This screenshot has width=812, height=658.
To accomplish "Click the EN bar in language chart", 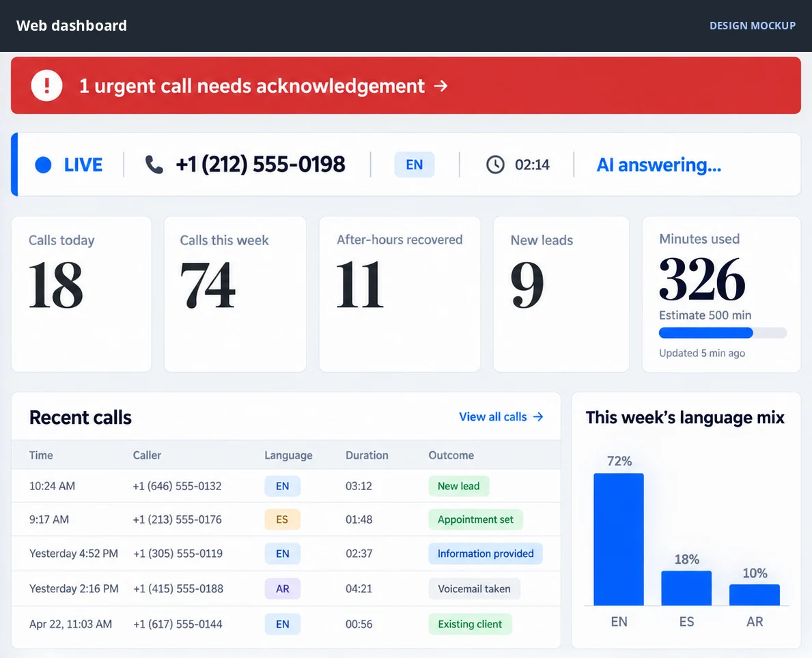I will point(618,539).
